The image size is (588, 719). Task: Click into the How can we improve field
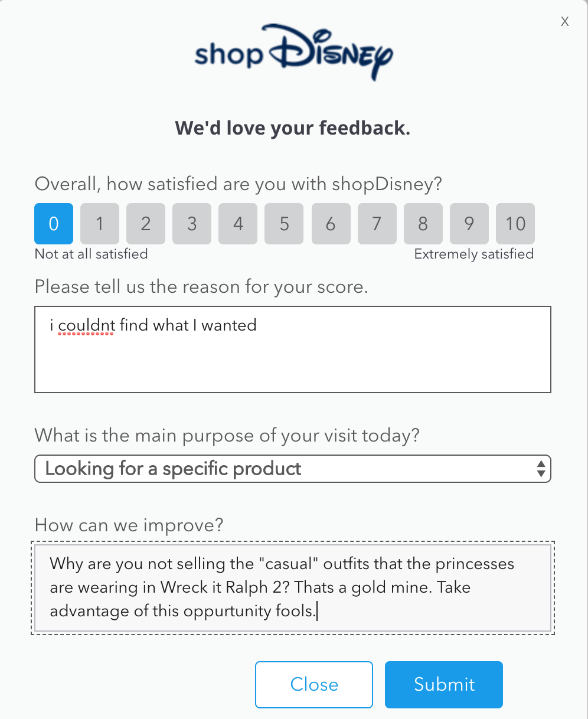293,588
